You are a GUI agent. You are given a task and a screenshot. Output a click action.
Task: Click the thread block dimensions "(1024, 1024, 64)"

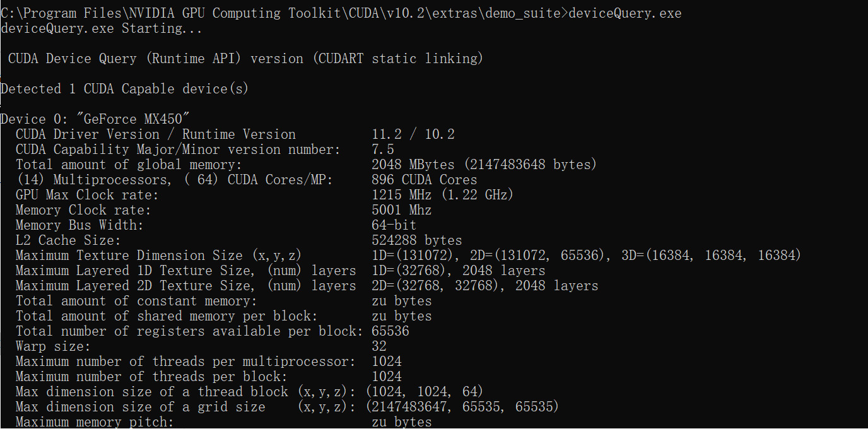coord(425,392)
